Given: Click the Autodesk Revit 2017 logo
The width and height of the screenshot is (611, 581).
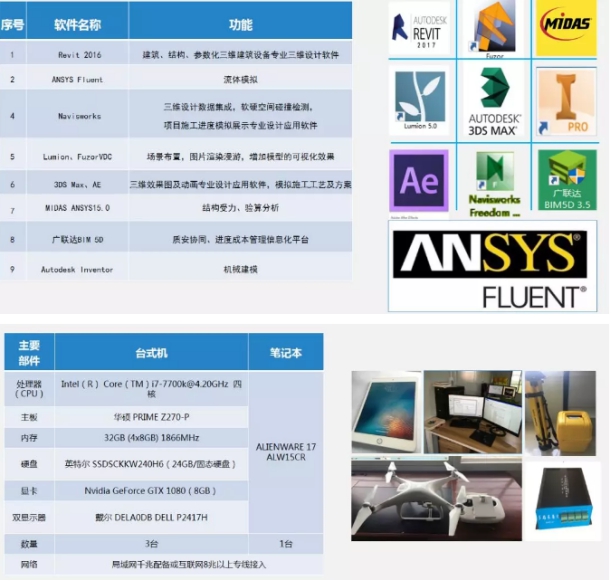Looking at the screenshot, I should click(419, 28).
